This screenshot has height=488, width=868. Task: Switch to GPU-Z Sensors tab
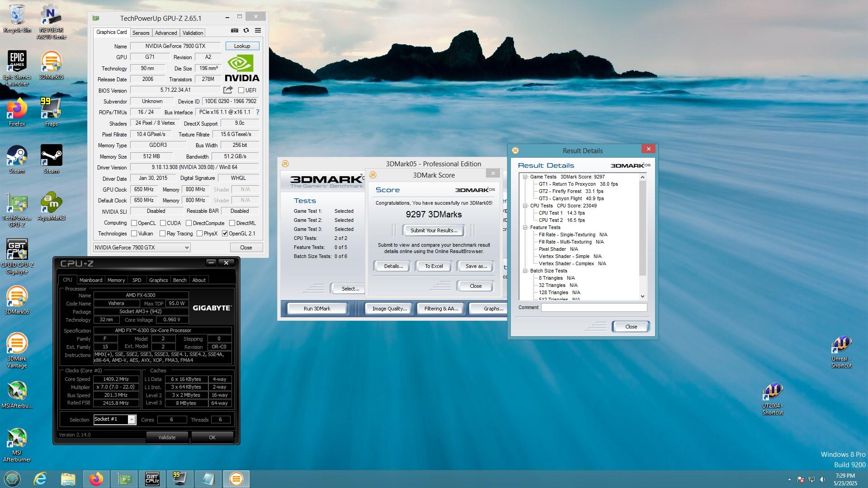[x=141, y=33]
